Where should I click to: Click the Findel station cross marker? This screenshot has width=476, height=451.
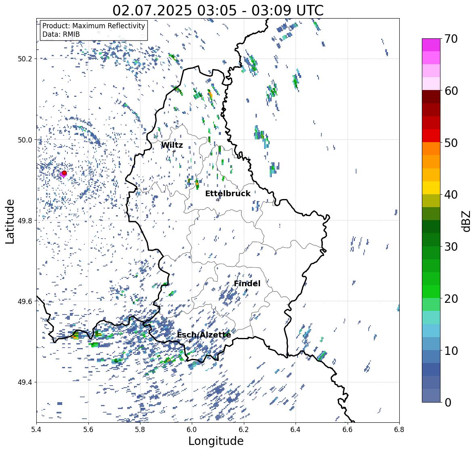(x=247, y=290)
